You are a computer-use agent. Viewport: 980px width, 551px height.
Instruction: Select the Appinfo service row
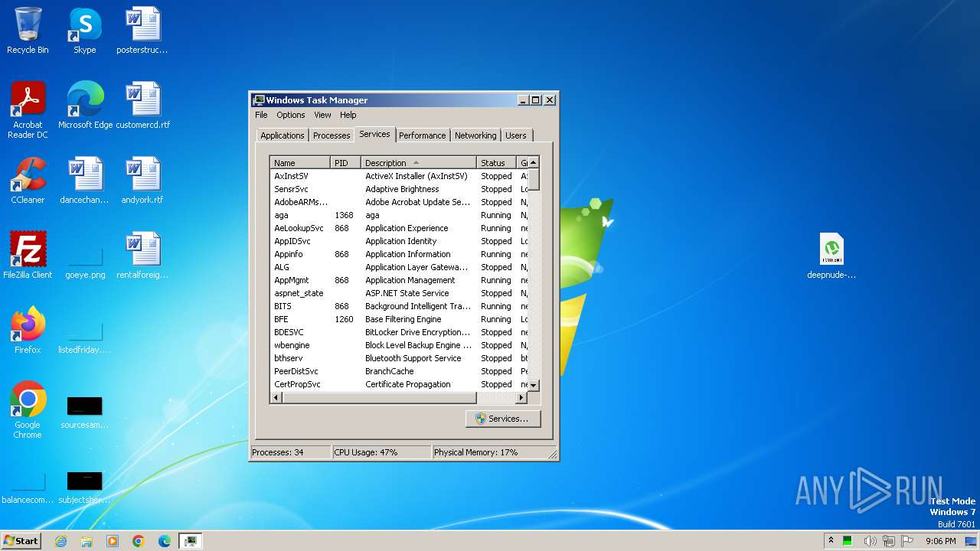coord(399,254)
